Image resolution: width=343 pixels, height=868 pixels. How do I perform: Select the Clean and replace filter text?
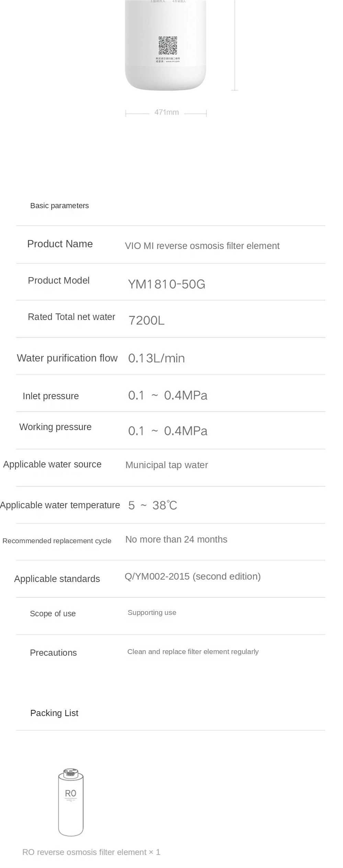(193, 652)
